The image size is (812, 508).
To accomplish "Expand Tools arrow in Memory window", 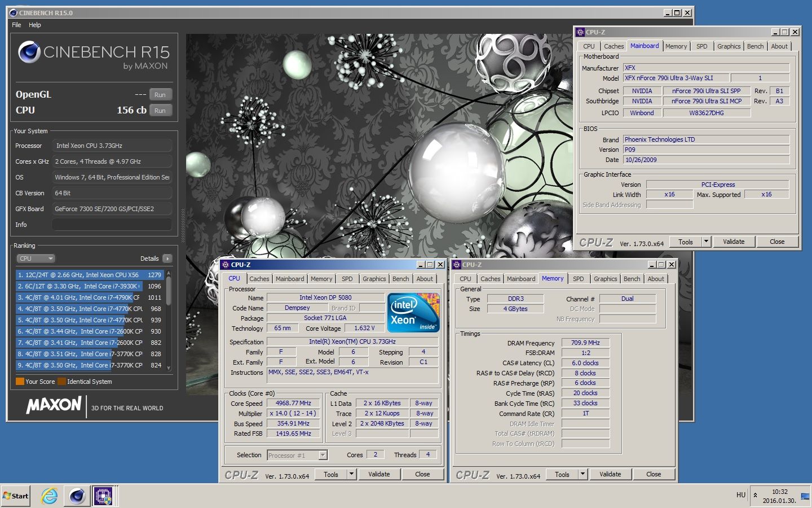I will (582, 474).
